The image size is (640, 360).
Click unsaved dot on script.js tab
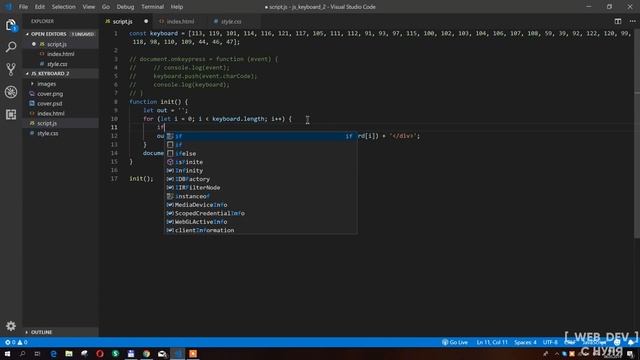146,21
